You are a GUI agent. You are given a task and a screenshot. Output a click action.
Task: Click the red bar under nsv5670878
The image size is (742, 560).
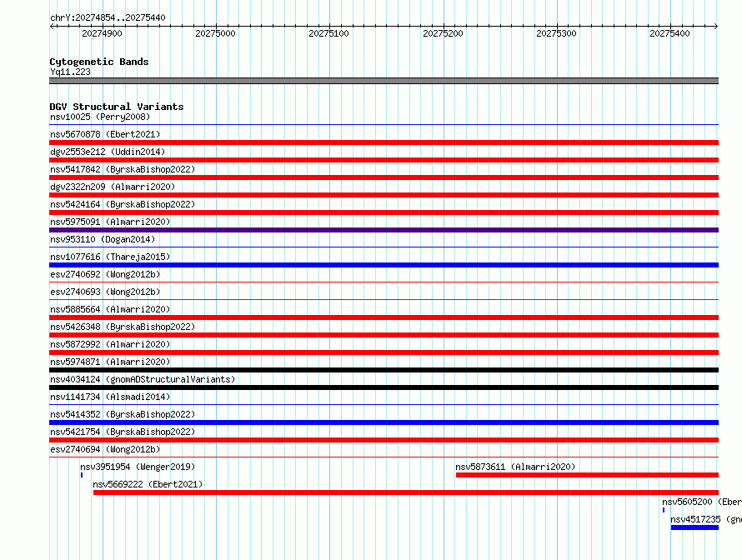(384, 142)
